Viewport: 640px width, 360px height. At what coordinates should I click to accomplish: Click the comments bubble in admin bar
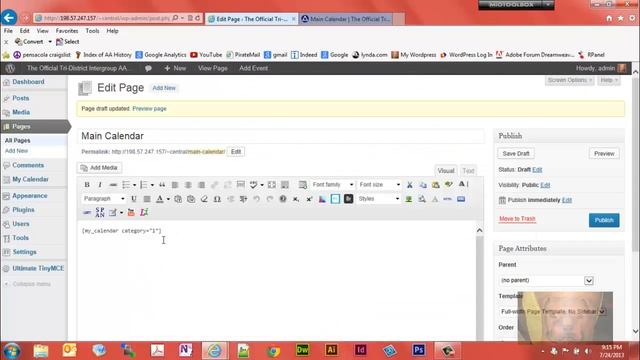[x=148, y=69]
